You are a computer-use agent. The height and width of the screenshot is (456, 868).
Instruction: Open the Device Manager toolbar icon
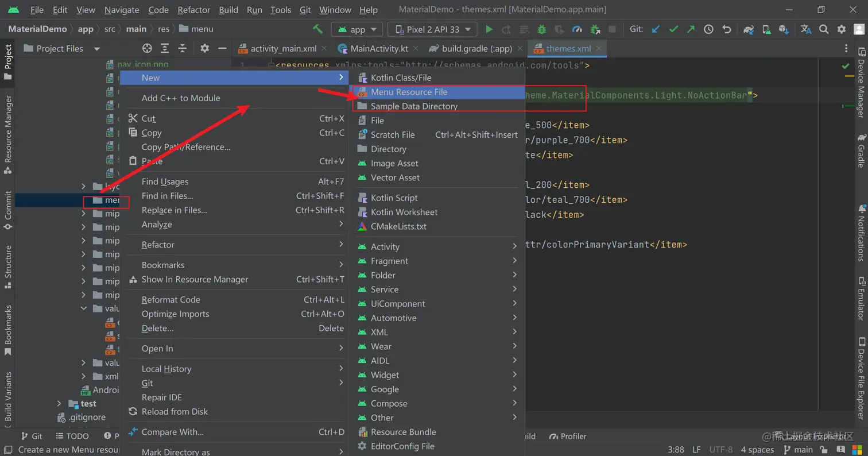coord(766,29)
